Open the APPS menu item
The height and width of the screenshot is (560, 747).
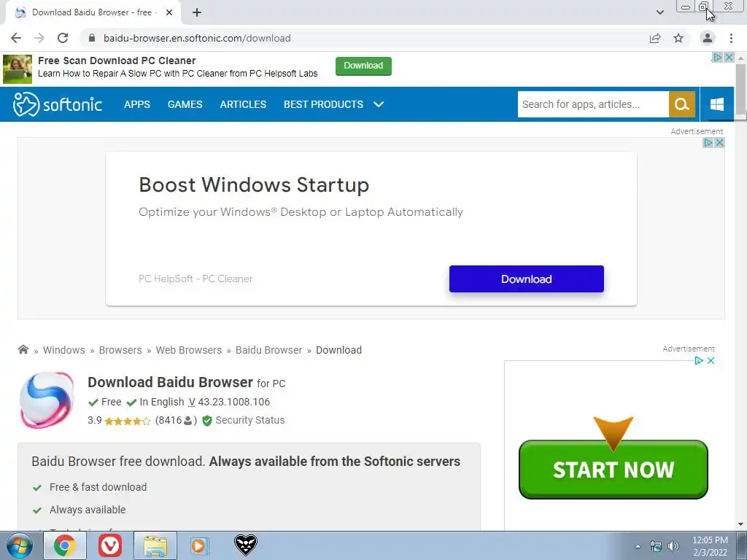(136, 104)
